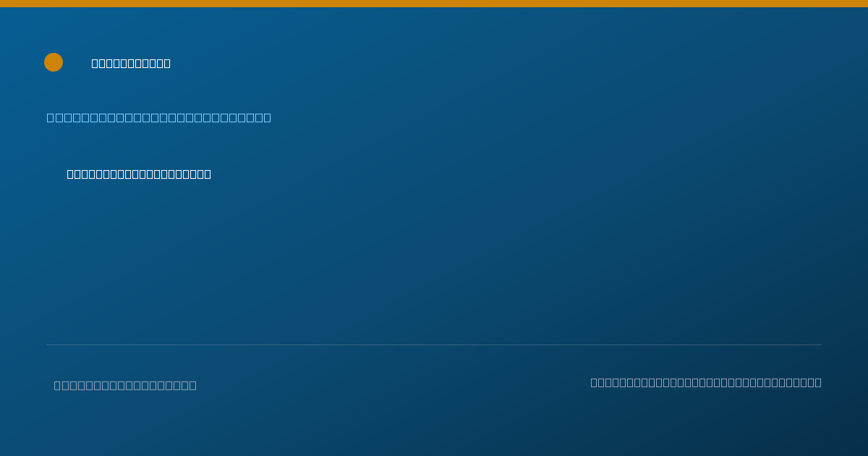Click the first character of the light-blue headline
This screenshot has height=456, width=868.
(51, 118)
